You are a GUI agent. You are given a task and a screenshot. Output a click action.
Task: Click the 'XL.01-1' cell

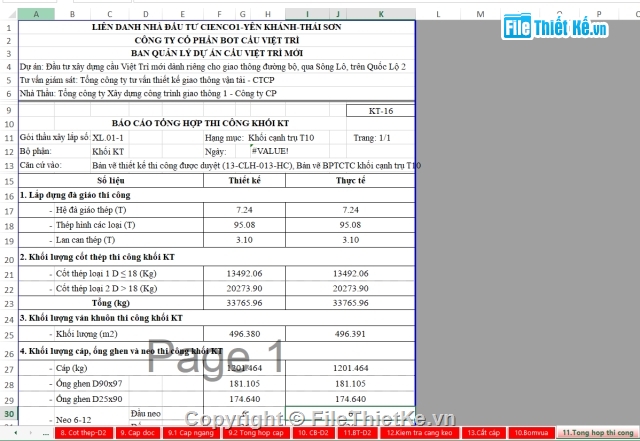108,138
